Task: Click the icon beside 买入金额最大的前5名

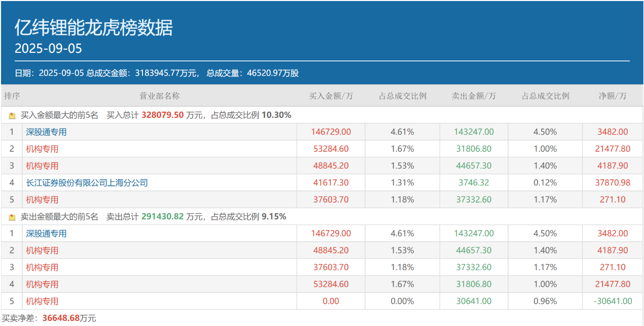Action: 12,115
